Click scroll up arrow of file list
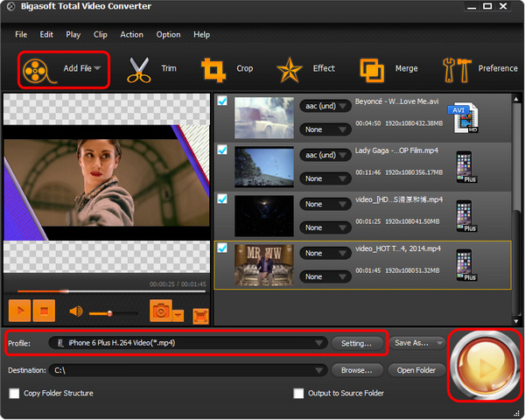 coord(516,99)
